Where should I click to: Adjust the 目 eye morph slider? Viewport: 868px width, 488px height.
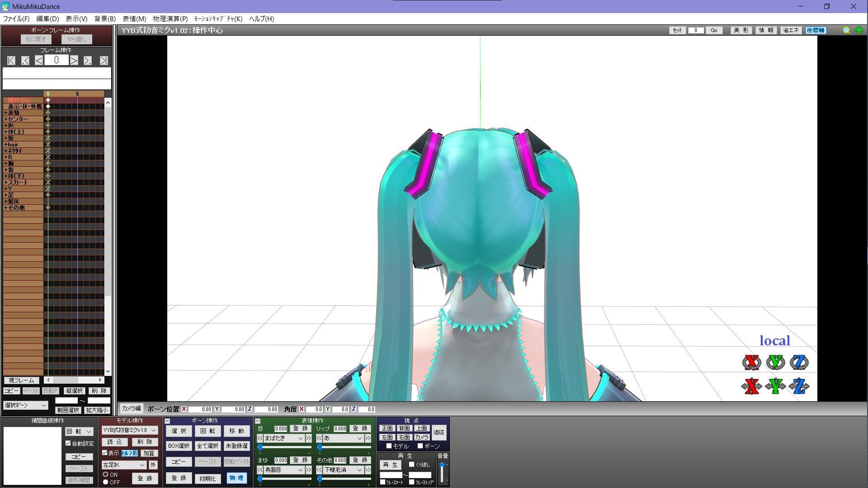point(284,447)
